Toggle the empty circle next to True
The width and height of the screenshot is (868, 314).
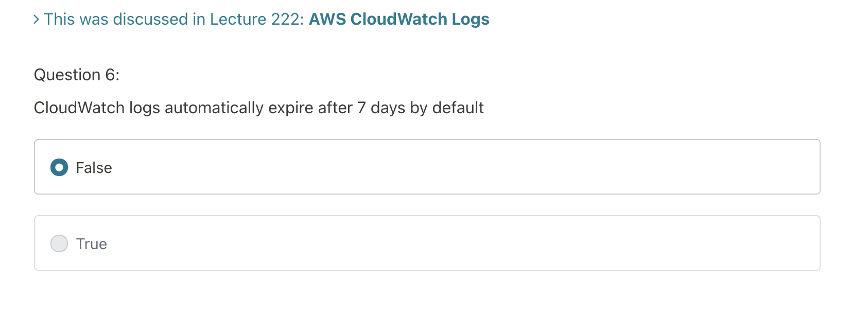[59, 243]
